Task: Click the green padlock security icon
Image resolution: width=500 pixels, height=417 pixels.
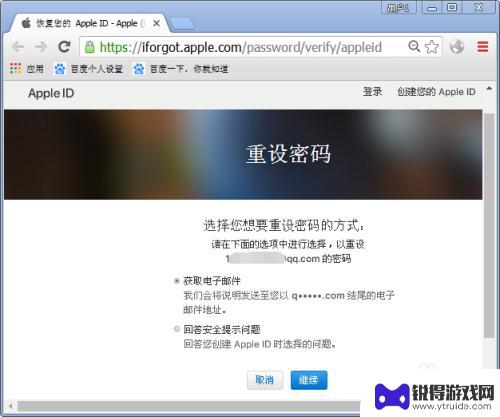Action: pos(89,47)
